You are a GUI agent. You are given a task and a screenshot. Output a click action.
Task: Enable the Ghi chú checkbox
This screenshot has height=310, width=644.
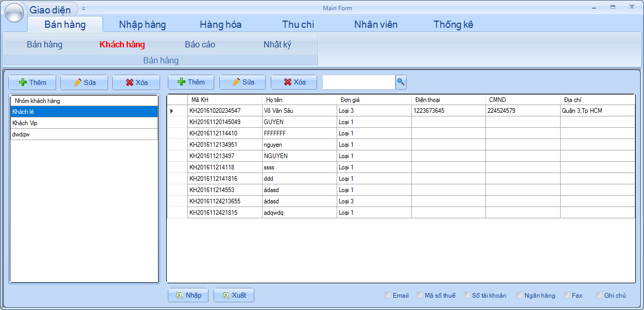[x=600, y=295]
